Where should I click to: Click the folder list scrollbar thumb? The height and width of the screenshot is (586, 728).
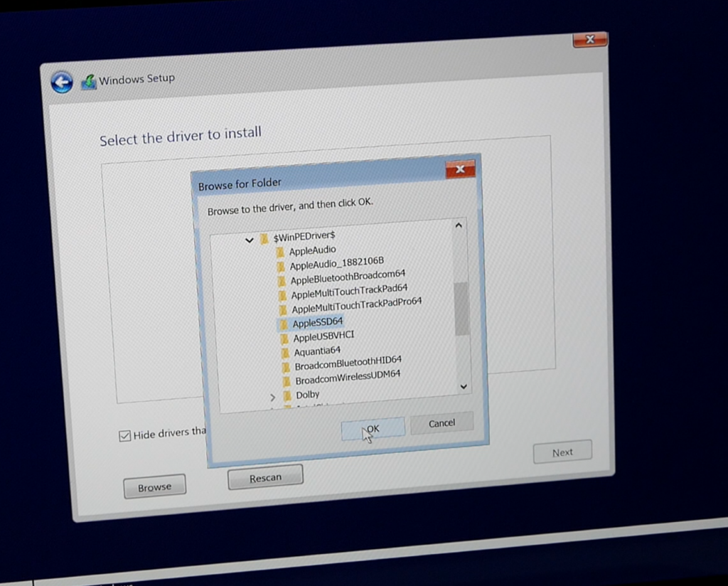pos(461,309)
